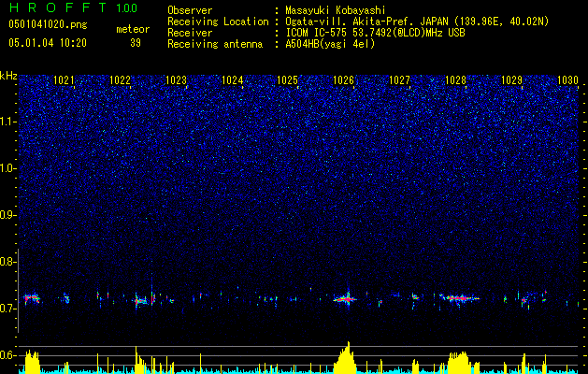Click the 1.0.0 version number

[x=127, y=7]
